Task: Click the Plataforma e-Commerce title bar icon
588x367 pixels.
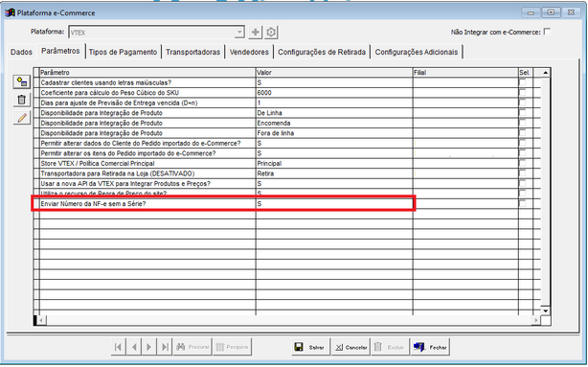Action: tap(10, 12)
